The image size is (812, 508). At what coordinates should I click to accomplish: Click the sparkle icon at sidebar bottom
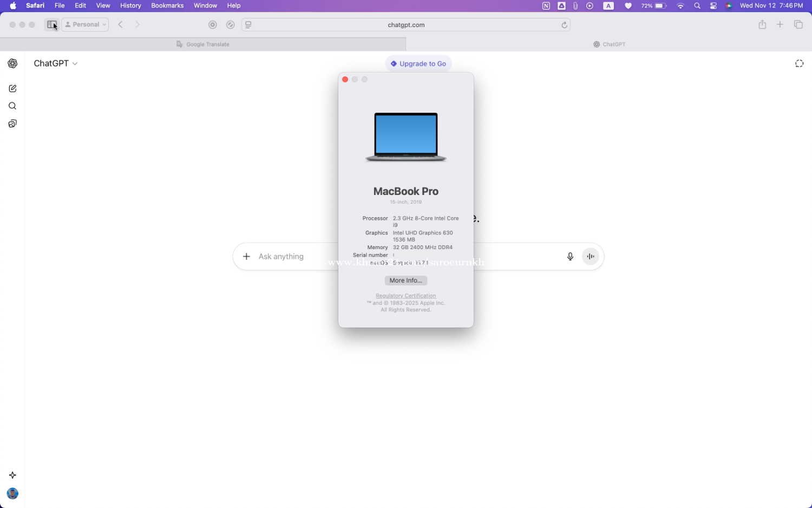pos(12,475)
